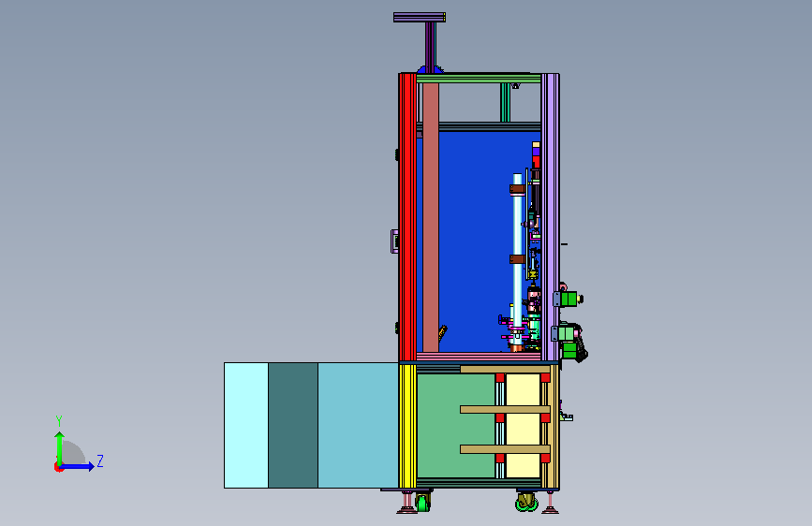The image size is (812, 526).
Task: Select the medium cyan box panel beside cabinet
Action: coord(358,425)
